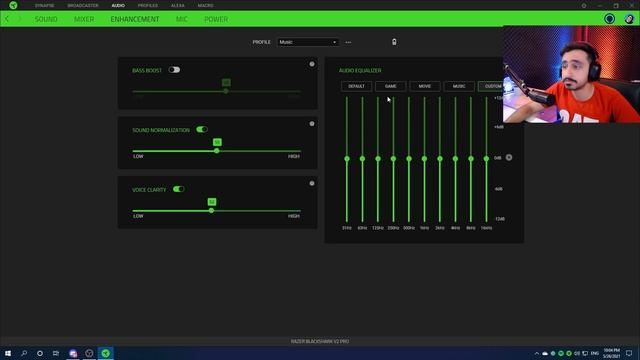Open Voice Clarity info tooltip icon
This screenshot has height=360, width=640.
coord(312,183)
